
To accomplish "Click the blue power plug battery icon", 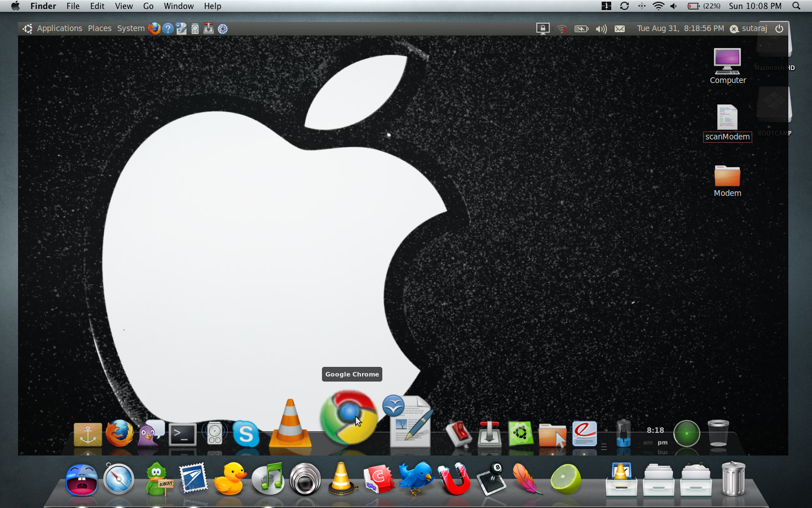I will click(623, 433).
